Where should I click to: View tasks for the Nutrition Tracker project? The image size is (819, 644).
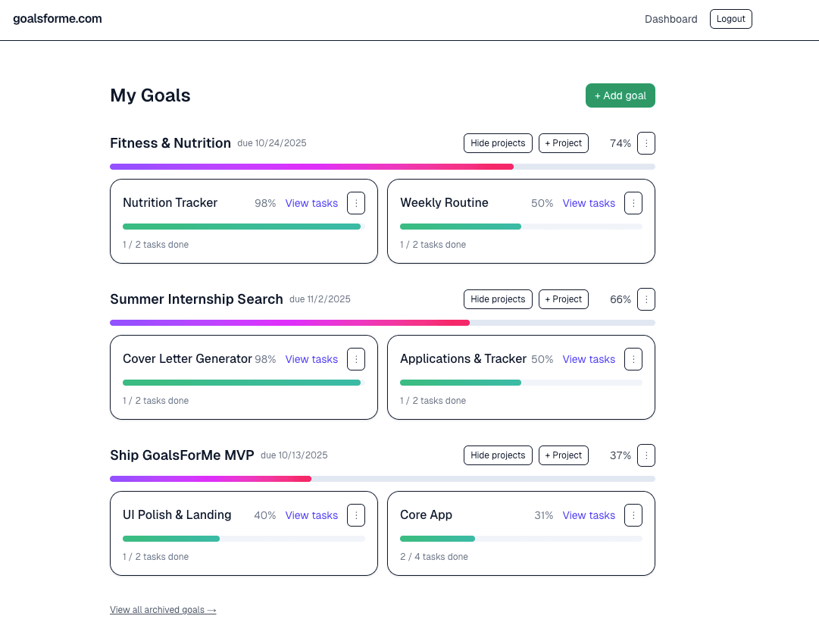[311, 203]
